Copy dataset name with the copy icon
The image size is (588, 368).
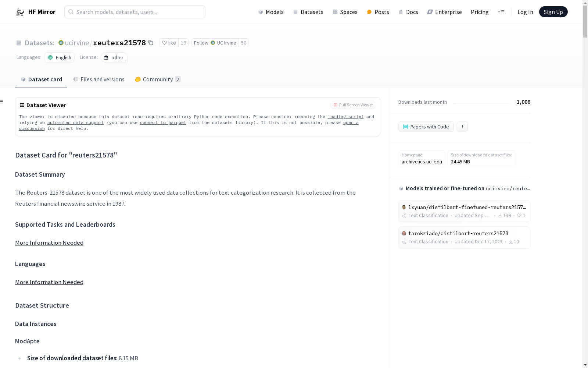[x=151, y=43]
